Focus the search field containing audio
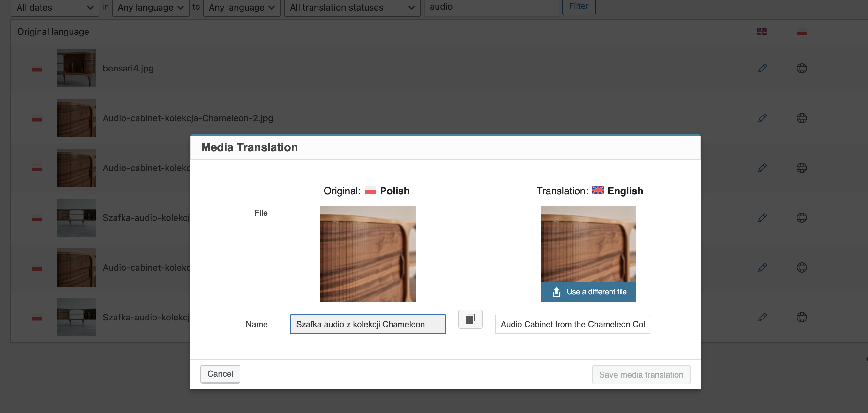Viewport: 868px width, 413px height. pyautogui.click(x=492, y=7)
